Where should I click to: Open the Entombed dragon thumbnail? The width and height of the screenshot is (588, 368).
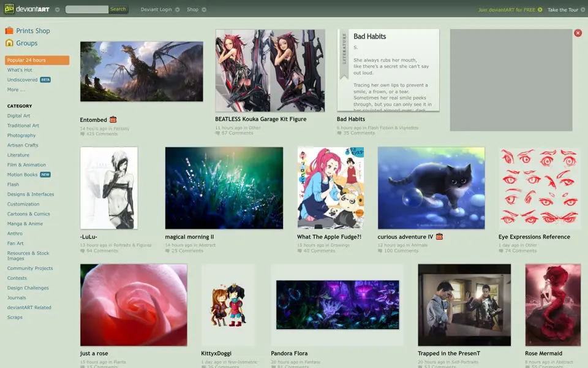tap(141, 71)
